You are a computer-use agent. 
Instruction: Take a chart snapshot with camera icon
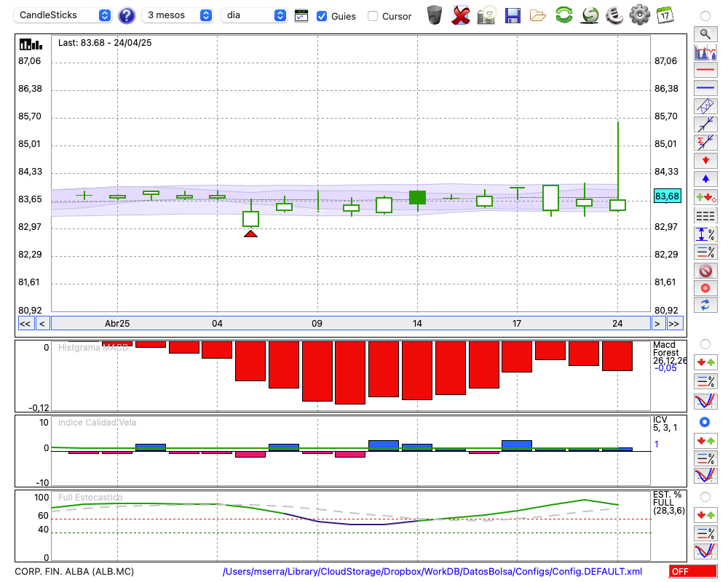point(486,15)
